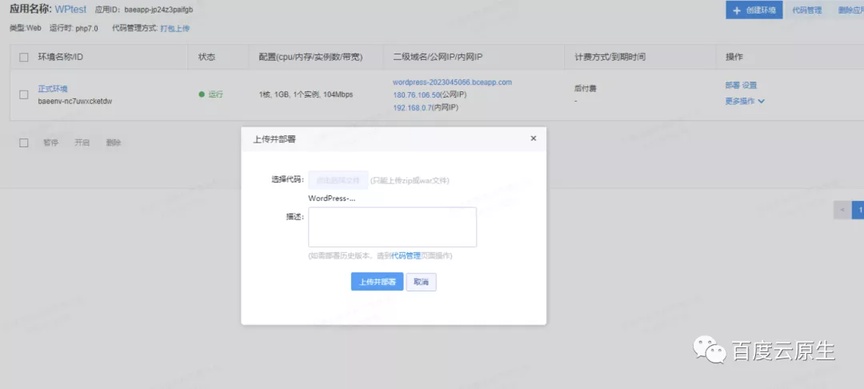
Task: Click the 1核, 1GB, 1个实例, 104Mbps config cell
Action: click(306, 95)
